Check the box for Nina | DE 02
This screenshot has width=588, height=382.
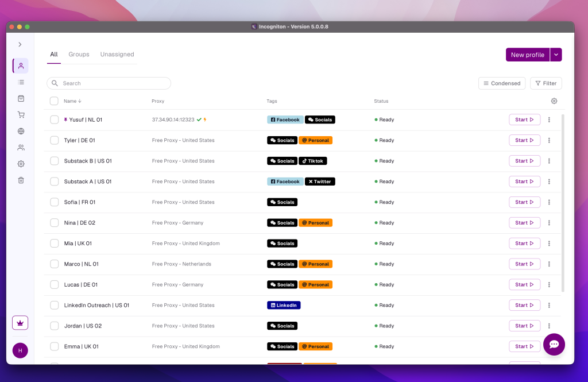pos(55,223)
